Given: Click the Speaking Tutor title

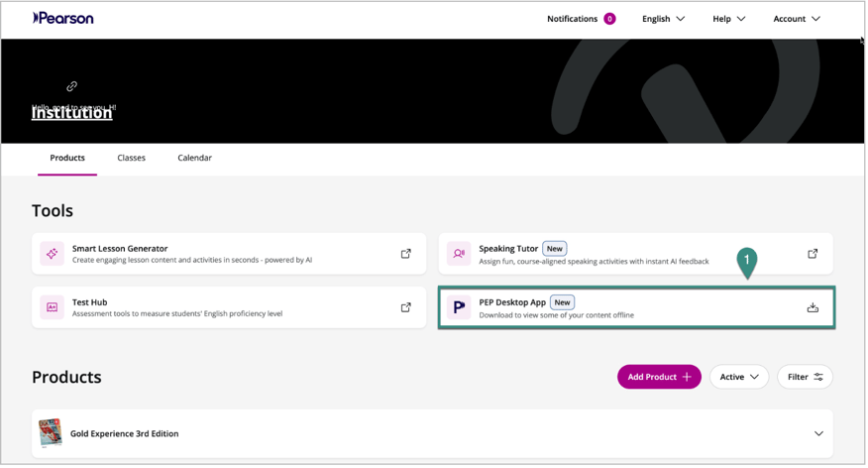Looking at the screenshot, I should [508, 249].
